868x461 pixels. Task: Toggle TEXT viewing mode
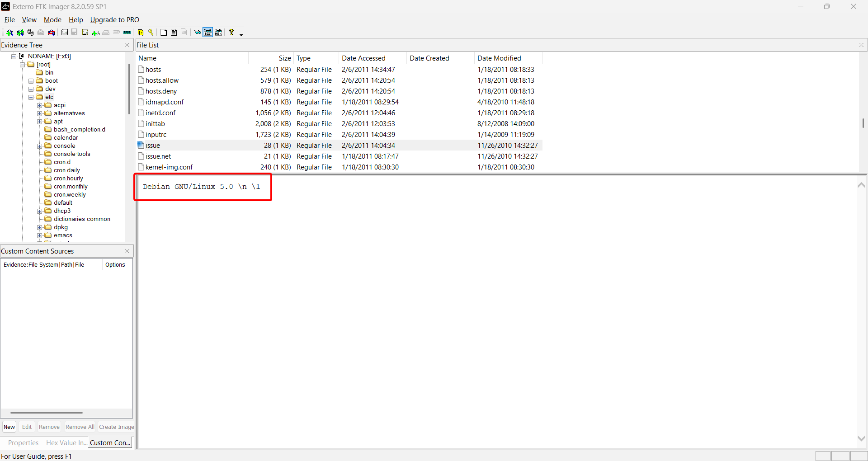pyautogui.click(x=208, y=33)
